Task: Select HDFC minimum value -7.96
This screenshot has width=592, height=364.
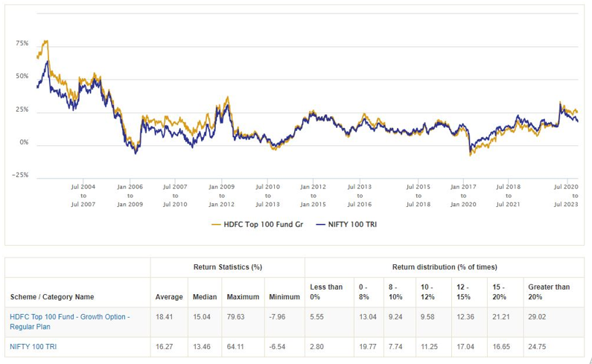Action: point(277,317)
